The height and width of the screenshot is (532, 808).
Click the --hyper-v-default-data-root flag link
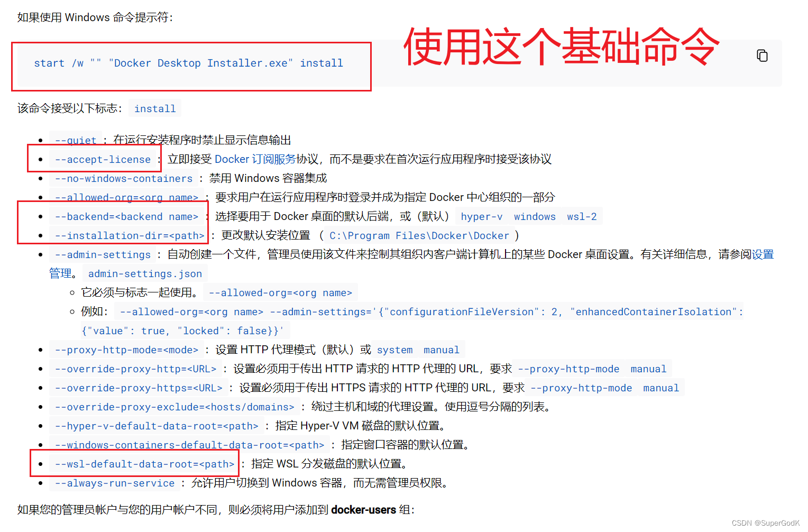pos(156,426)
